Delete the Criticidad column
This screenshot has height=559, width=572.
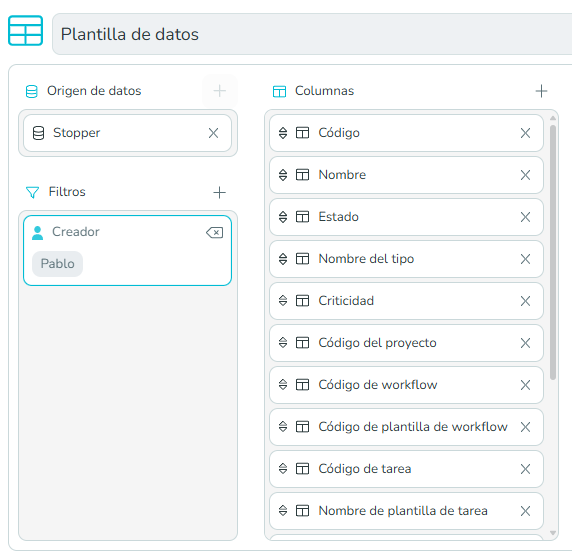coord(525,301)
